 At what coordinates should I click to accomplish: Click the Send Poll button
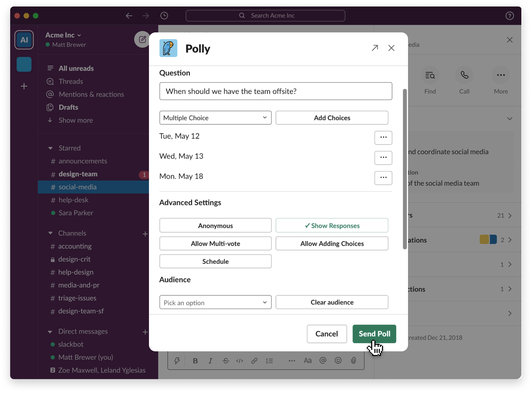click(x=374, y=334)
